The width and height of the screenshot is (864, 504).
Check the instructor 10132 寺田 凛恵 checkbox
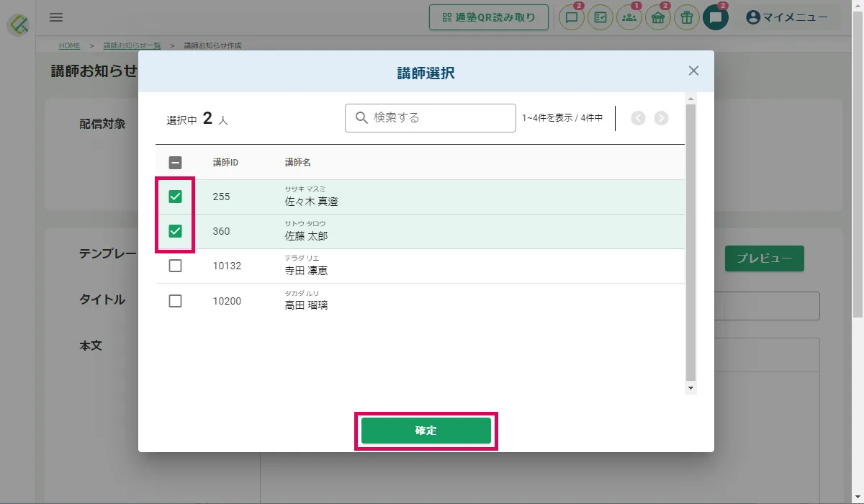pyautogui.click(x=175, y=266)
